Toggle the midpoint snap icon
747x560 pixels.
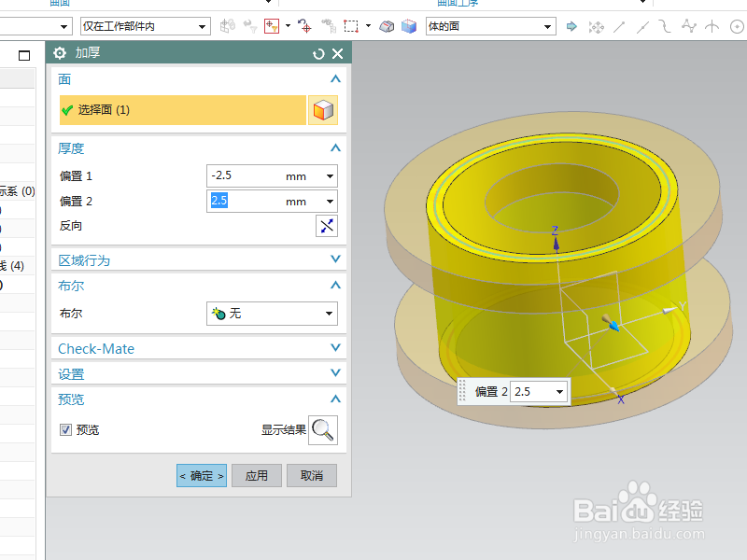coord(642,27)
